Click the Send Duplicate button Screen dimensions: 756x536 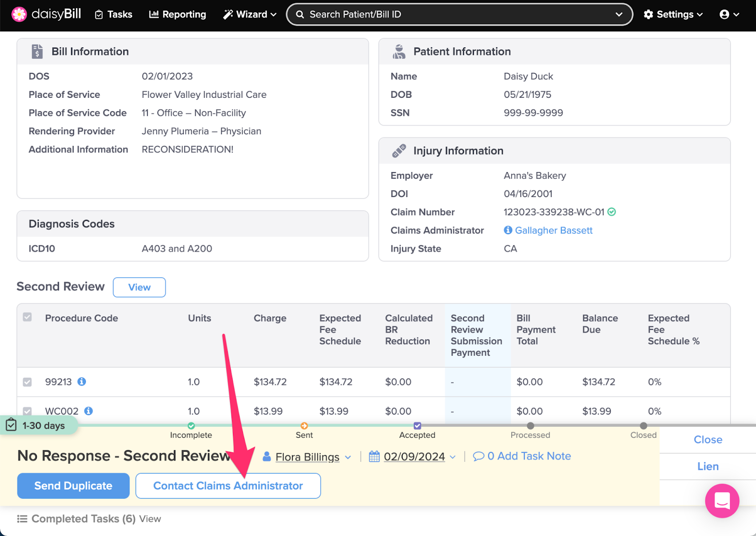tap(73, 486)
